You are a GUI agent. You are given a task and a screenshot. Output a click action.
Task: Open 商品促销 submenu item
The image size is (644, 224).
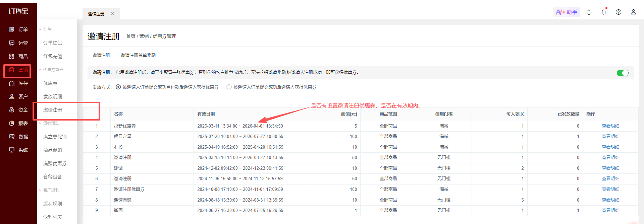53,150
